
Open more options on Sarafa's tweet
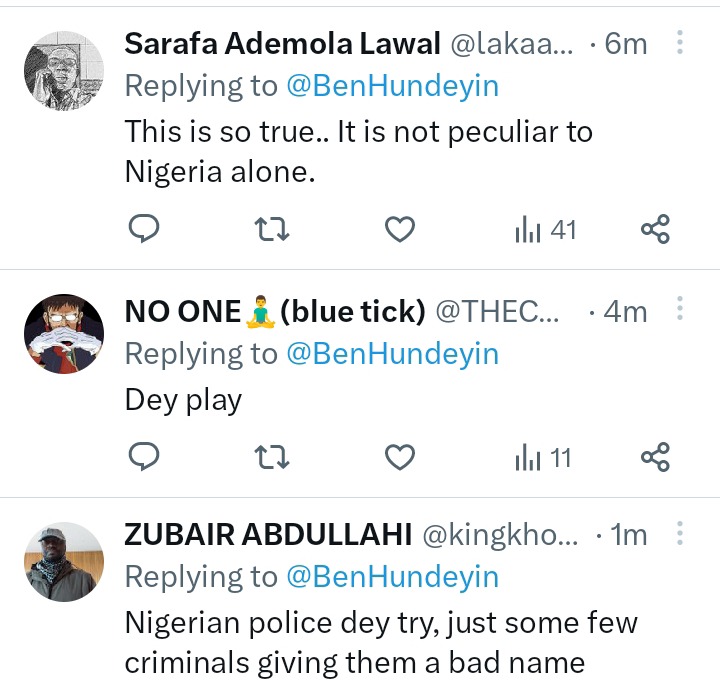click(x=680, y=43)
